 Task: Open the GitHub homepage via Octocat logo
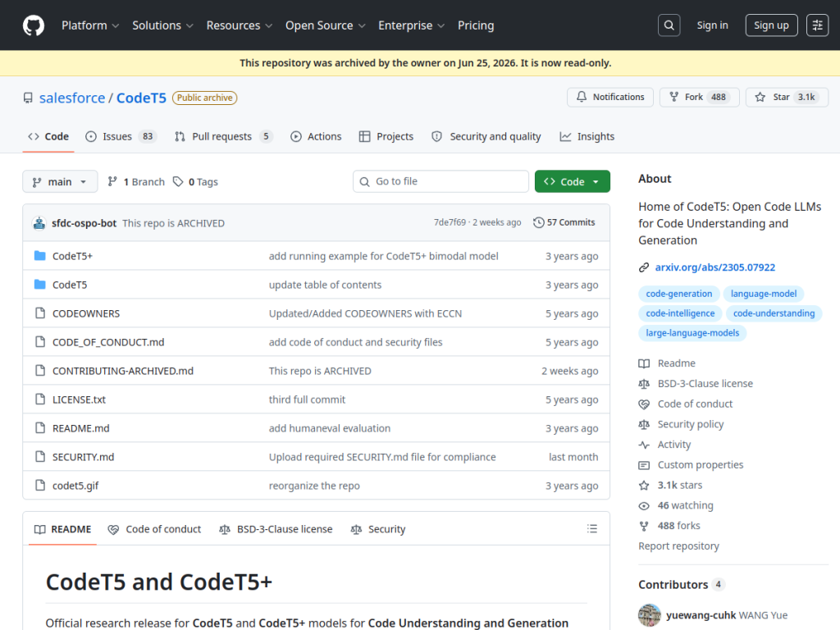pos(33,25)
